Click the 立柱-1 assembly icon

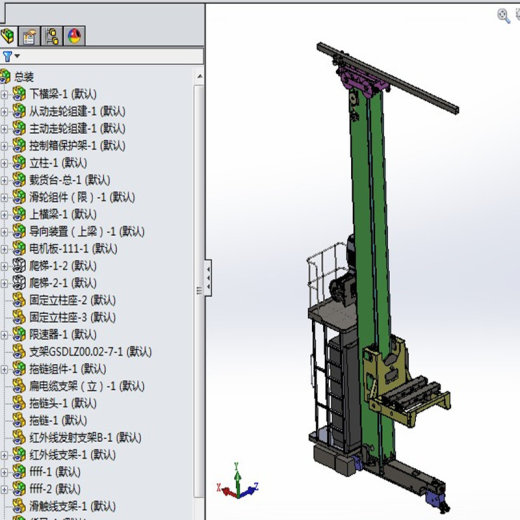[x=19, y=162]
